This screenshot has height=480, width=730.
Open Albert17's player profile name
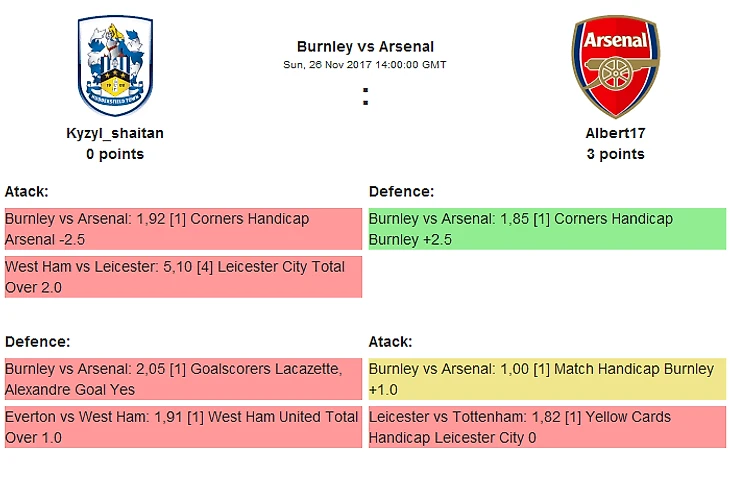(615, 133)
